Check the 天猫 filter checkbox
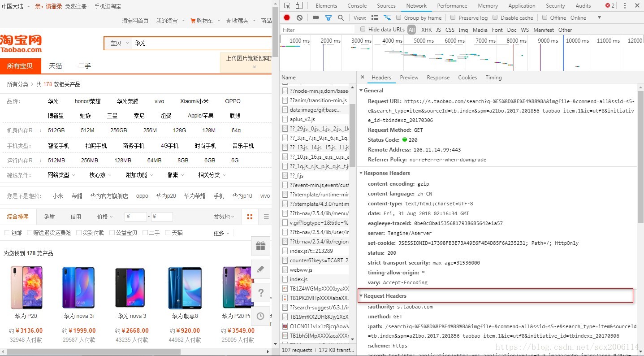The image size is (644, 356). (168, 233)
